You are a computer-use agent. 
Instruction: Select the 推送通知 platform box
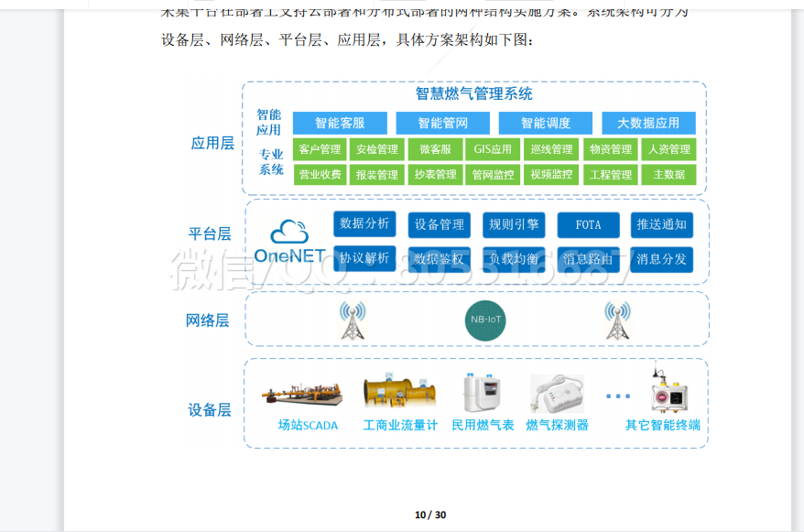tap(661, 225)
